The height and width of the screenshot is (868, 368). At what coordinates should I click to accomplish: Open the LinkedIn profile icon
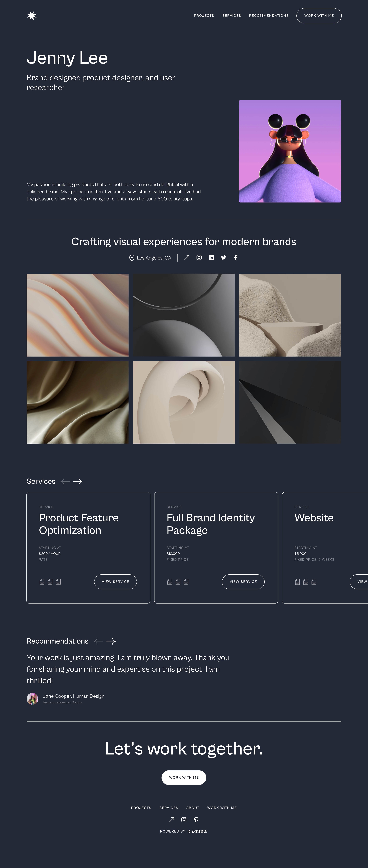[211, 257]
